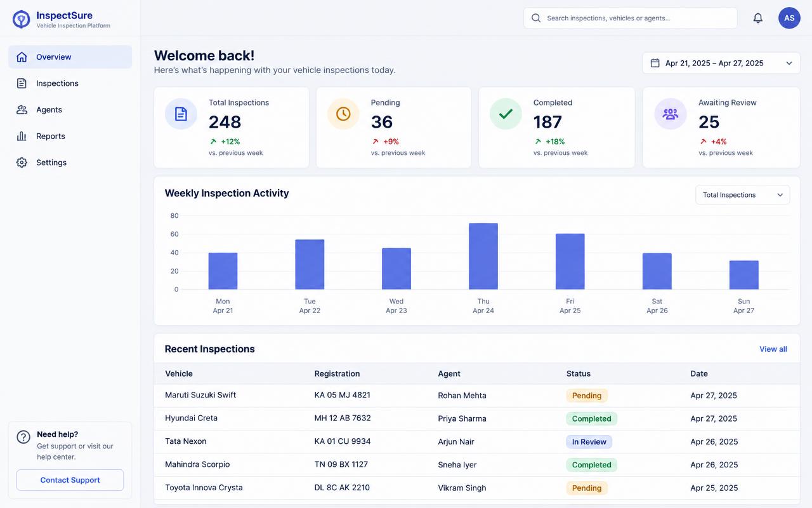This screenshot has height=508, width=812.
Task: Open the Settings menu item
Action: 70,163
